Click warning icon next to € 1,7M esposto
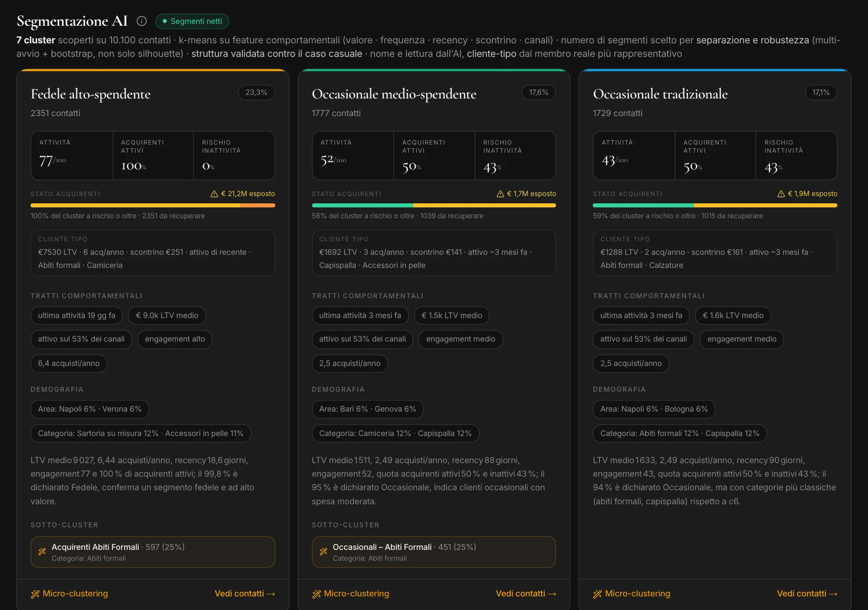Screen dimensions: 868x610 tap(500, 194)
